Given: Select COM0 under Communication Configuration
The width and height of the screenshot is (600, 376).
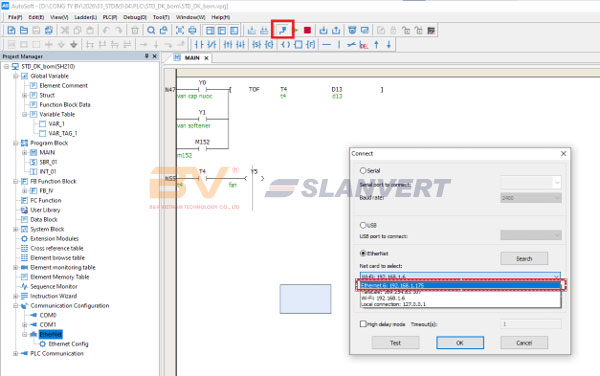Looking at the screenshot, I should tap(48, 315).
